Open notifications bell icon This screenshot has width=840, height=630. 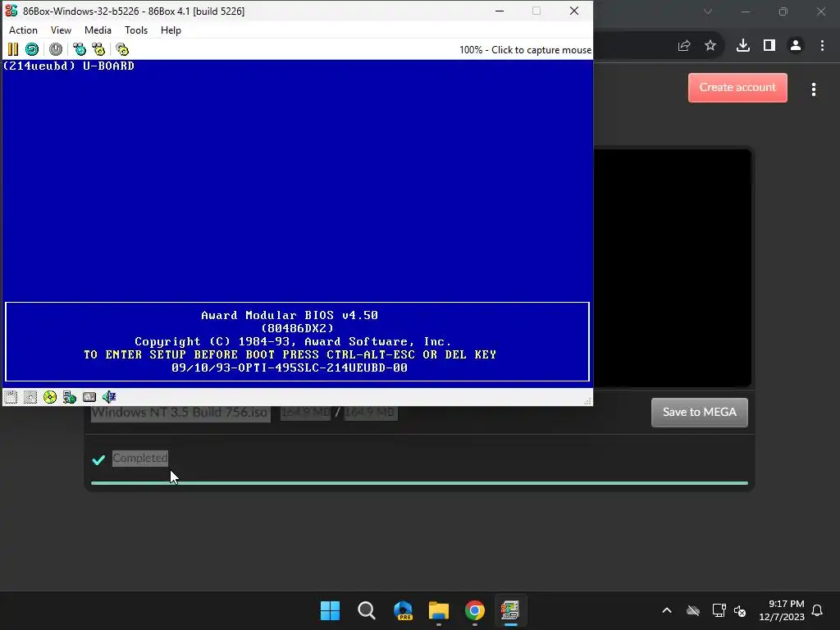coord(818,610)
